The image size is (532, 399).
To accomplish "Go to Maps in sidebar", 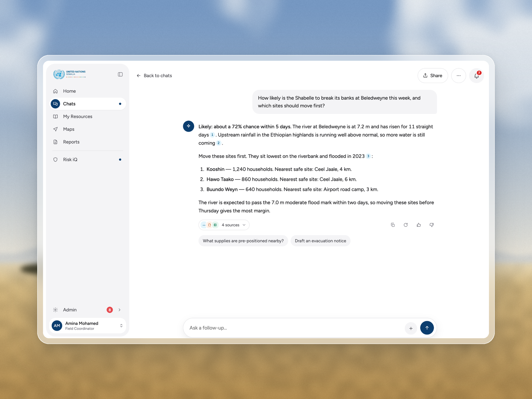I will (88, 129).
